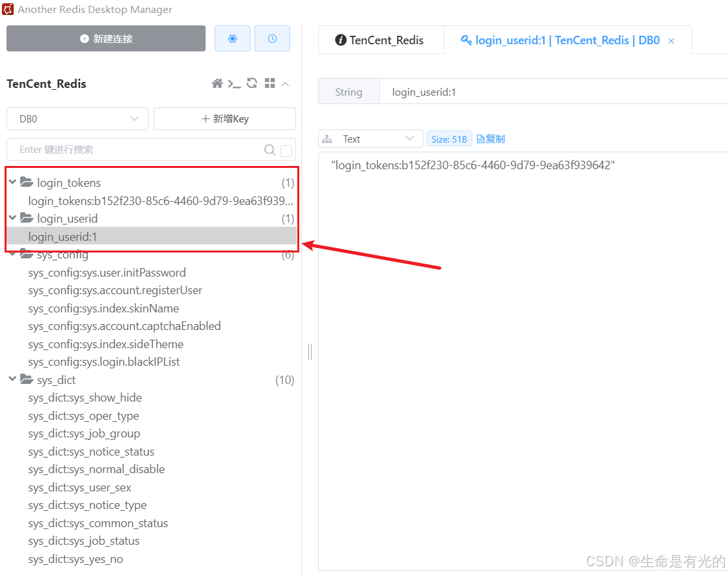Viewport: 728px width, 574px height.
Task: Click the format tree icon beside Text
Action: (x=327, y=139)
